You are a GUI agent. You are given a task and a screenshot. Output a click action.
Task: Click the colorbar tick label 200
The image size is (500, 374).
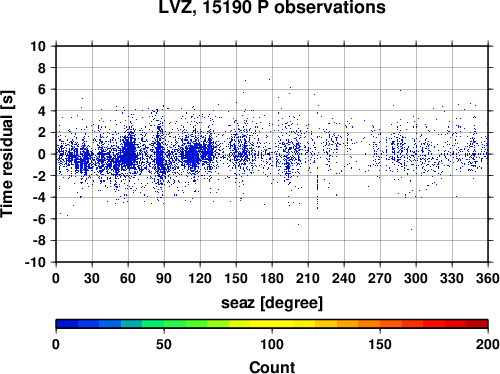coord(488,344)
